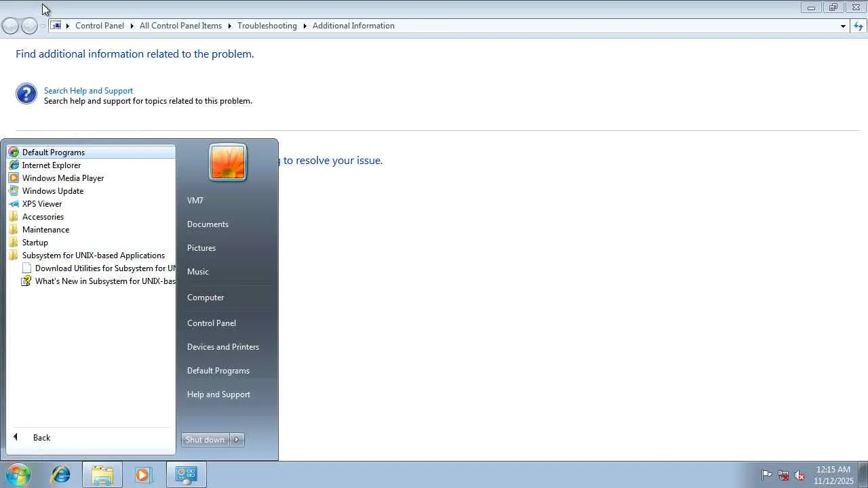Image resolution: width=868 pixels, height=488 pixels.
Task: Open Computer from Start menu
Action: (205, 298)
